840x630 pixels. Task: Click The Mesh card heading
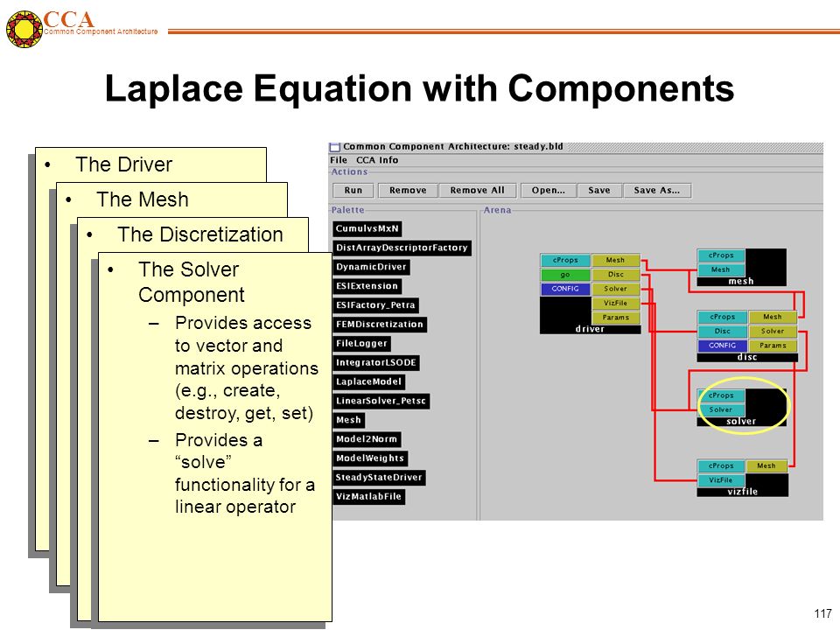[x=143, y=199]
